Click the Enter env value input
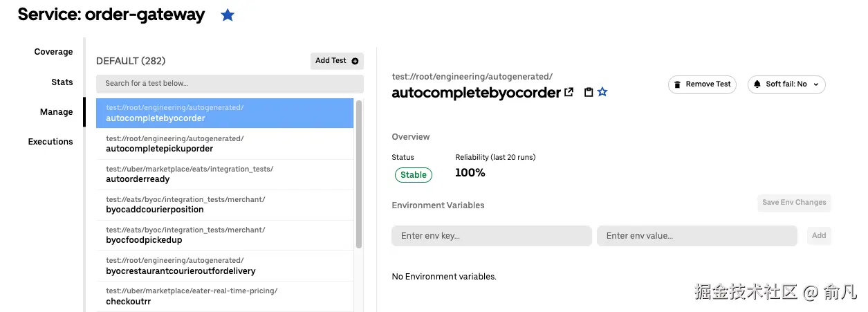 point(697,236)
